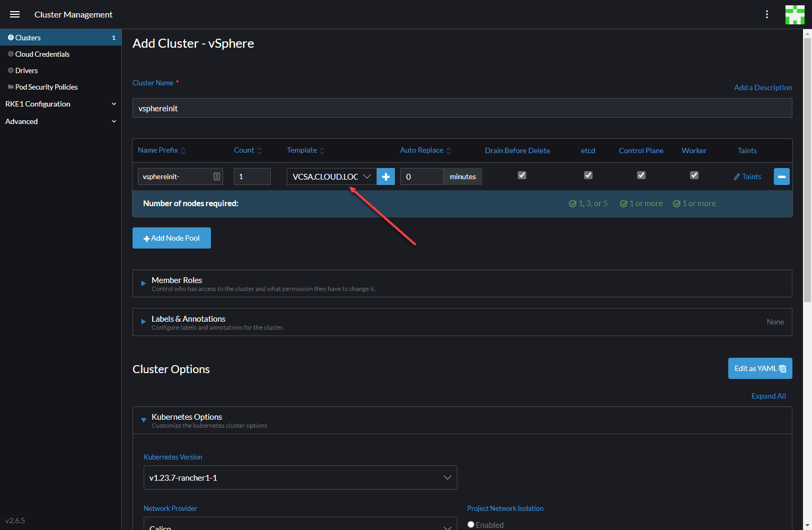Expand the Labels & Annotations section
The width and height of the screenshot is (812, 530).
pyautogui.click(x=462, y=322)
